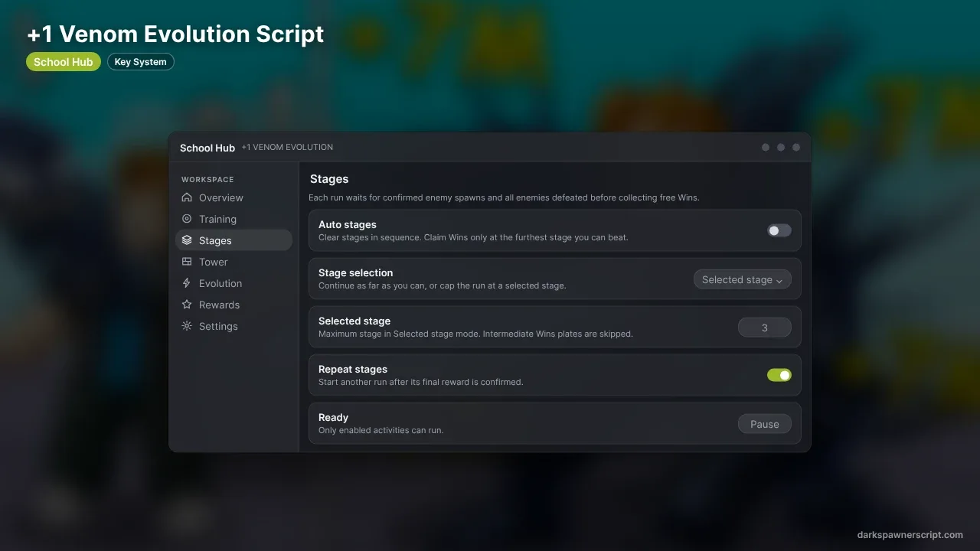Click 'Maximum stage in Selected stage mode' text

[475, 334]
